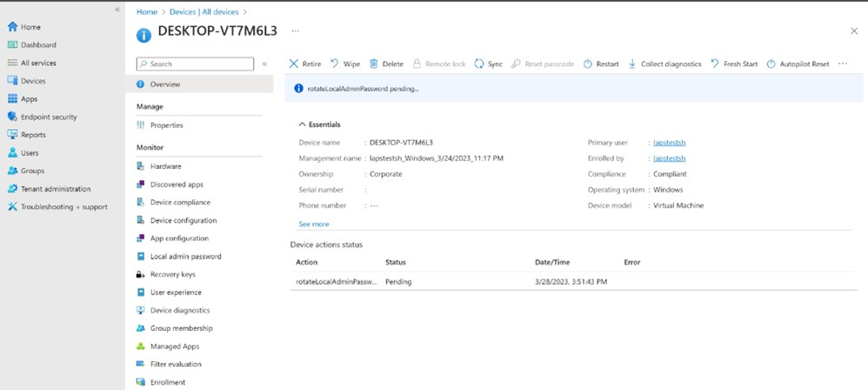Open Groups in the sidebar
The height and width of the screenshot is (390, 868).
(x=25, y=171)
